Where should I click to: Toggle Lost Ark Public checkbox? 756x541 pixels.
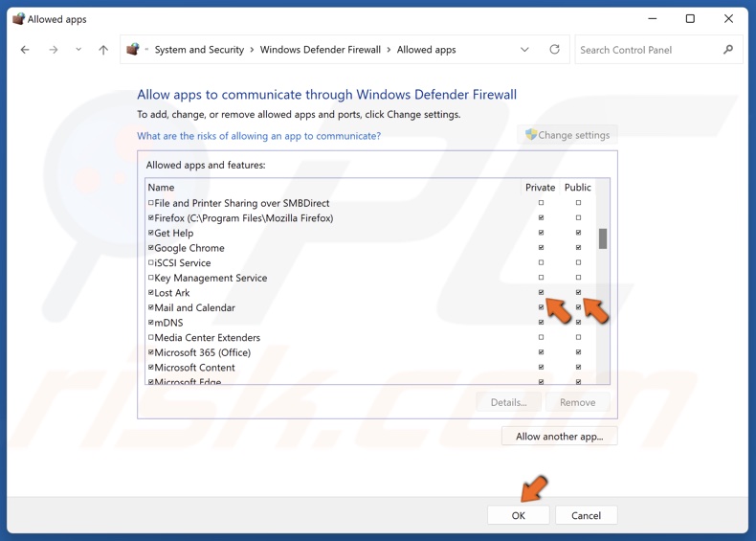coord(578,292)
